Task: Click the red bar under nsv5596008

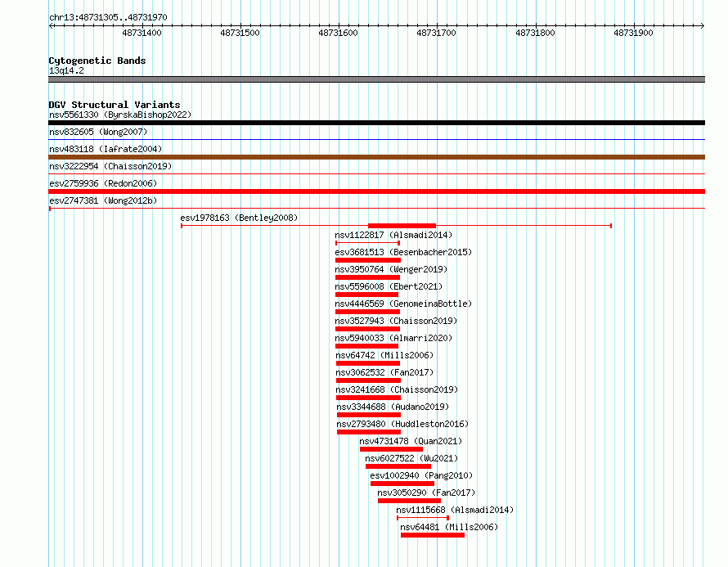Action: click(x=366, y=295)
